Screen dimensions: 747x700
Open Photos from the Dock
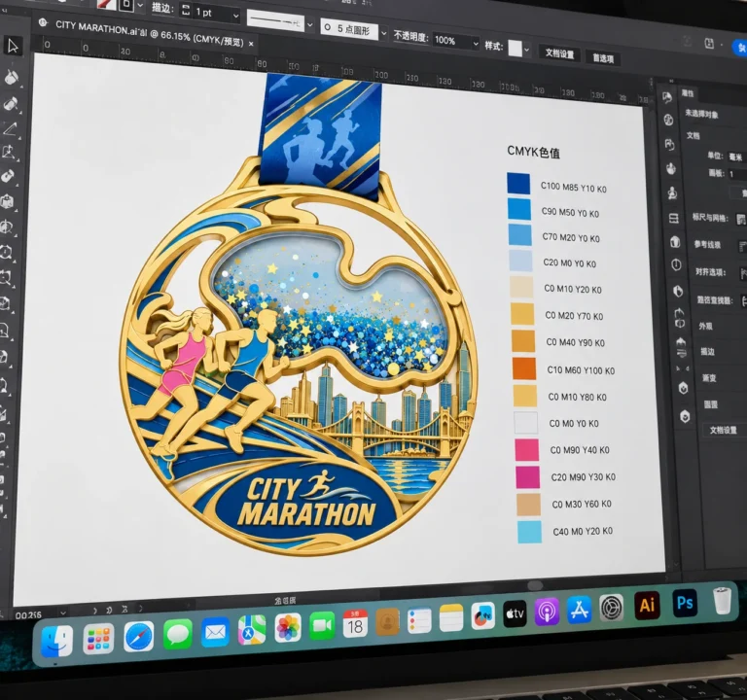tap(288, 628)
